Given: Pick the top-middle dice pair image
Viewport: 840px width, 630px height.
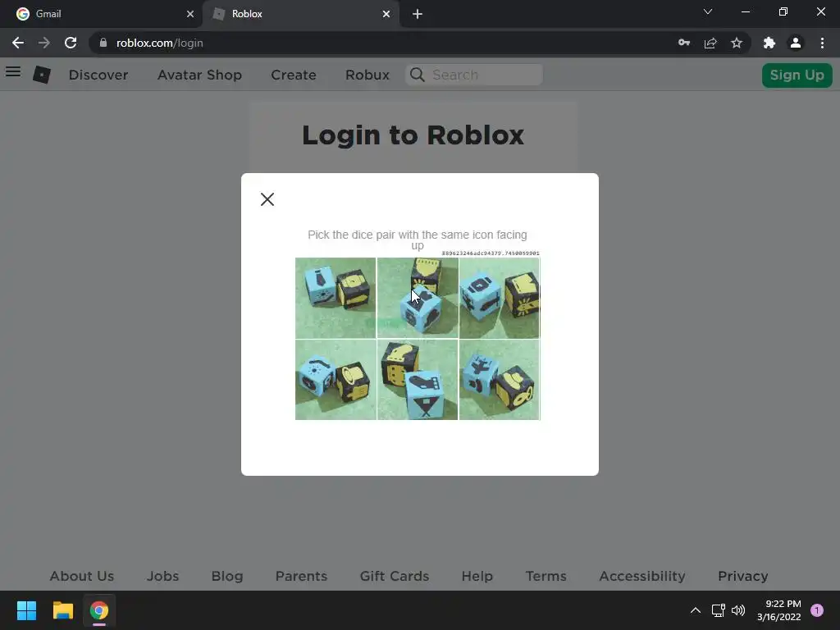Looking at the screenshot, I should click(x=418, y=298).
